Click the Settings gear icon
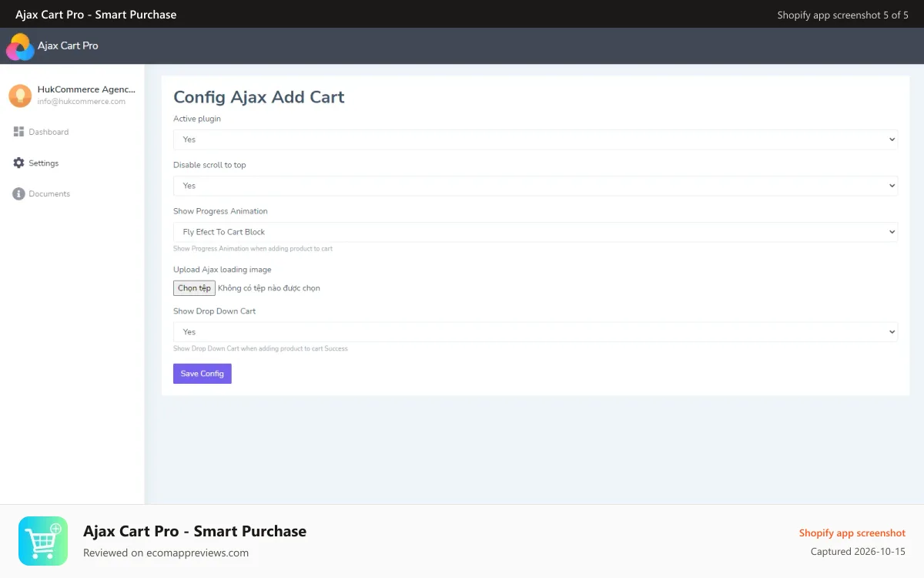The height and width of the screenshot is (578, 924). [x=19, y=163]
